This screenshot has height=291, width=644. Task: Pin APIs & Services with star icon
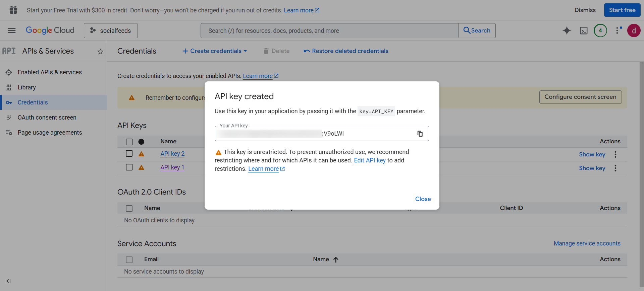tap(100, 52)
